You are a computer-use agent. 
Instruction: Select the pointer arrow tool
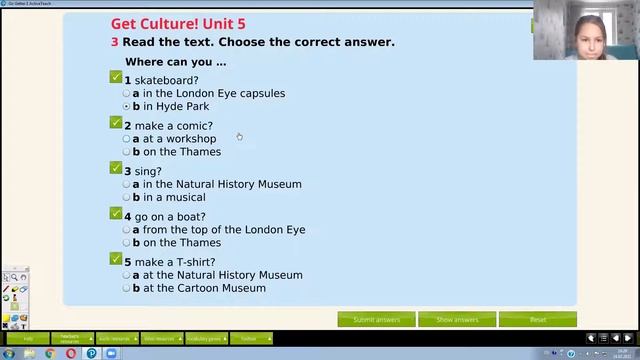(x=6, y=278)
